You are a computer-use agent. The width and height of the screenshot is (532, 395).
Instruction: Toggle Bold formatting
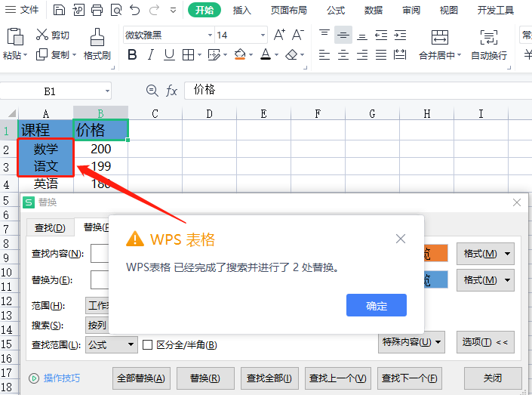click(x=132, y=54)
